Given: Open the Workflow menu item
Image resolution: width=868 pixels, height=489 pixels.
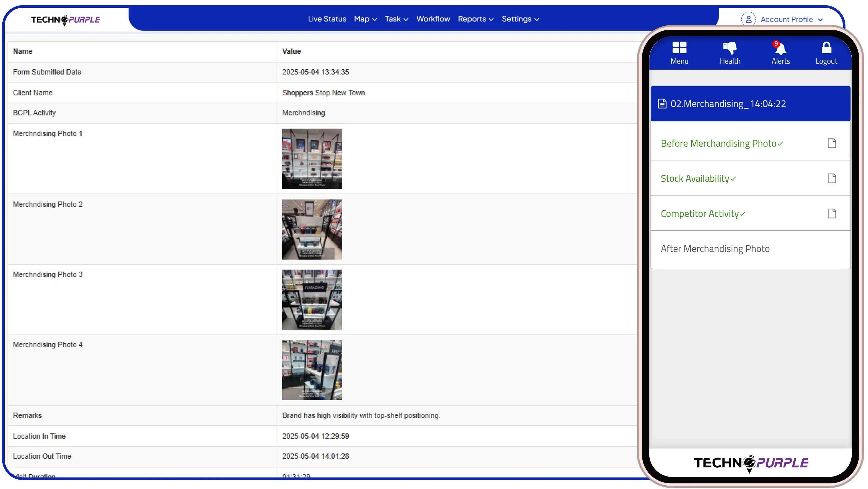Looking at the screenshot, I should (x=433, y=19).
